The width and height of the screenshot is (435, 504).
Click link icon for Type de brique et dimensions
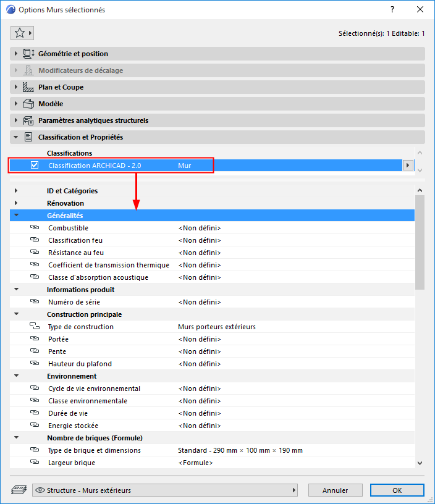click(35, 450)
